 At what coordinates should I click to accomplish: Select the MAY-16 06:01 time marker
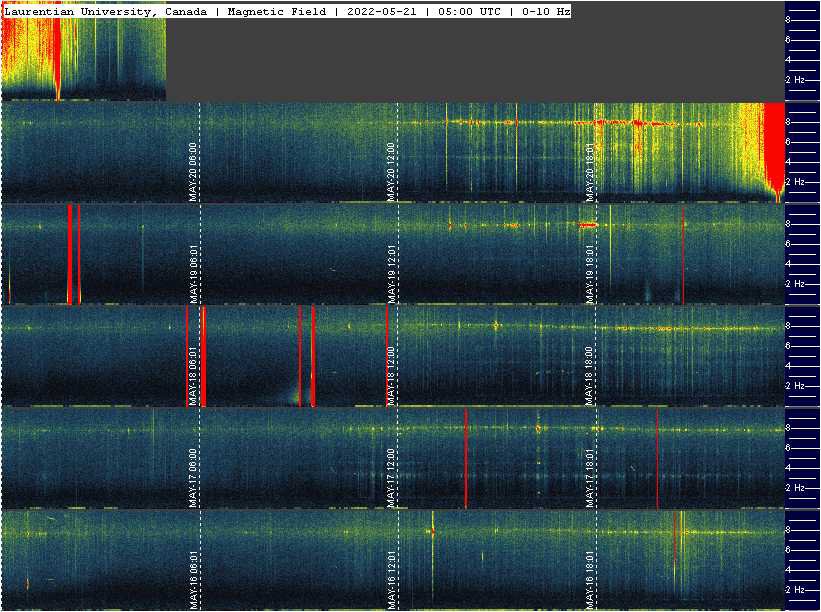[x=193, y=580]
